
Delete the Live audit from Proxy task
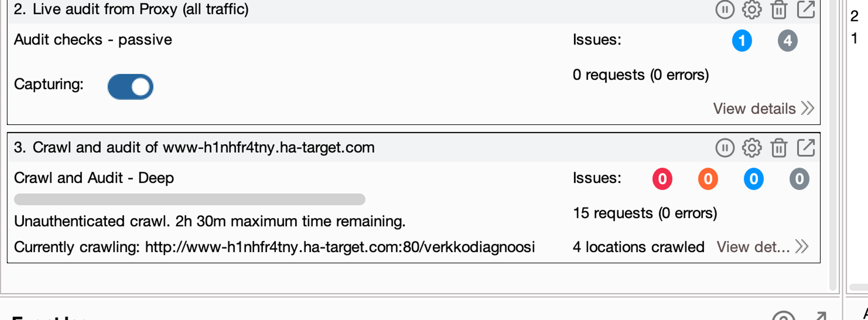779,9
